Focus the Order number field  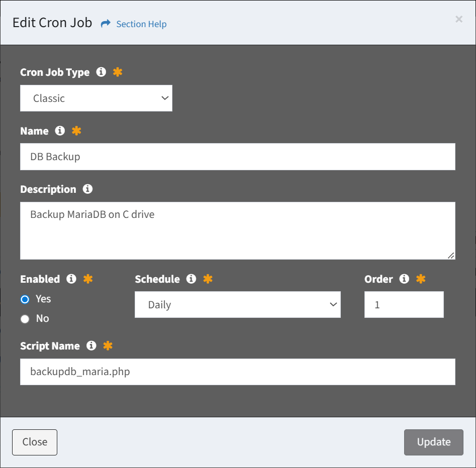[404, 305]
